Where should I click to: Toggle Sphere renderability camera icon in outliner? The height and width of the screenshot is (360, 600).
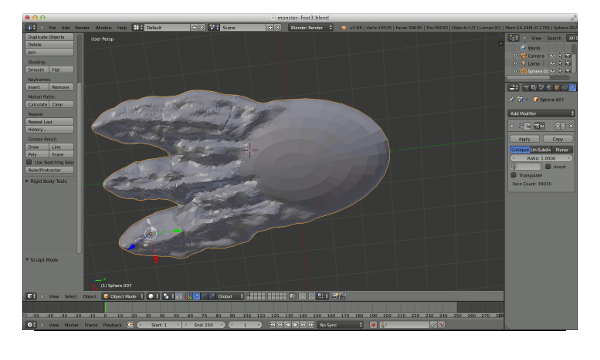click(568, 71)
